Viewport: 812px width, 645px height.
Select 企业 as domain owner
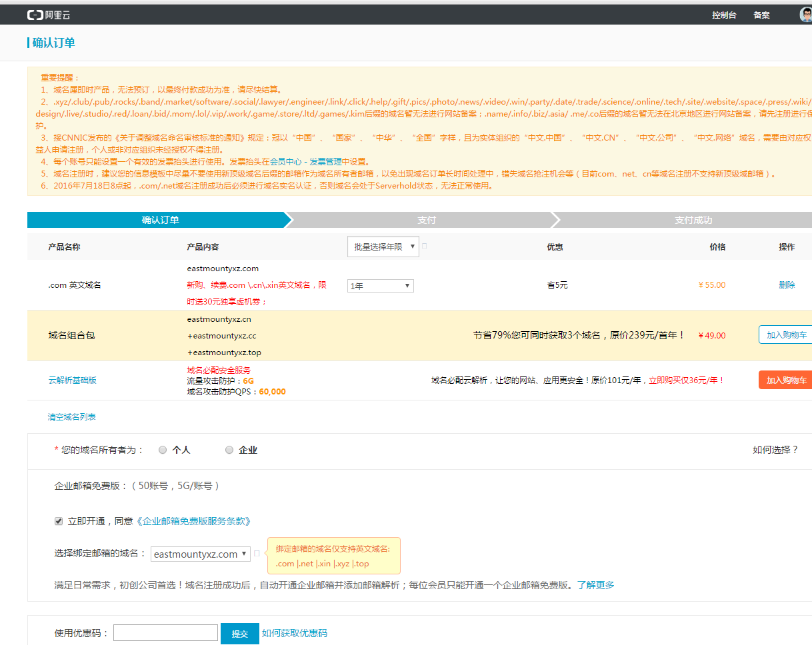[x=229, y=450]
